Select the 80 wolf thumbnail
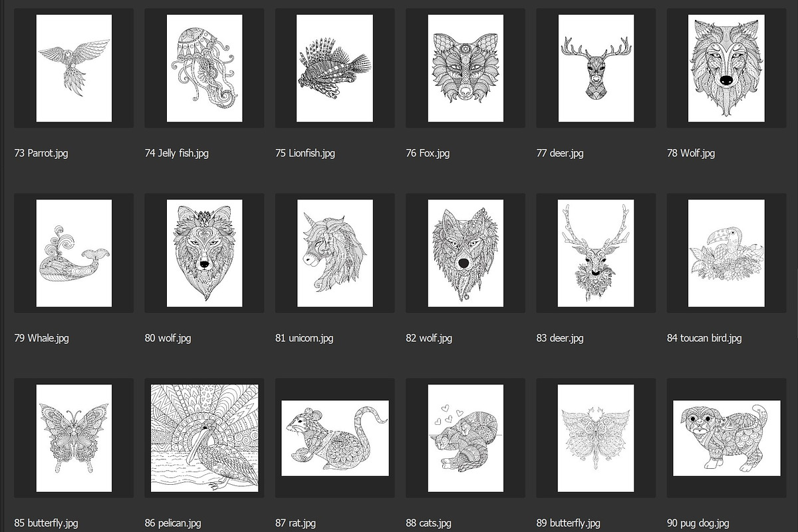The width and height of the screenshot is (798, 532). pos(204,253)
